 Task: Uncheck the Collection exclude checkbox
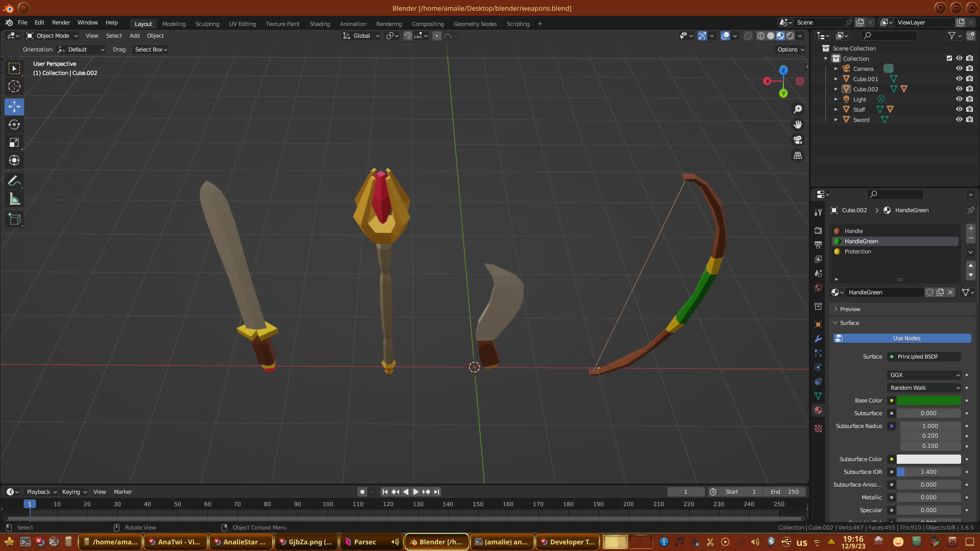click(x=949, y=58)
